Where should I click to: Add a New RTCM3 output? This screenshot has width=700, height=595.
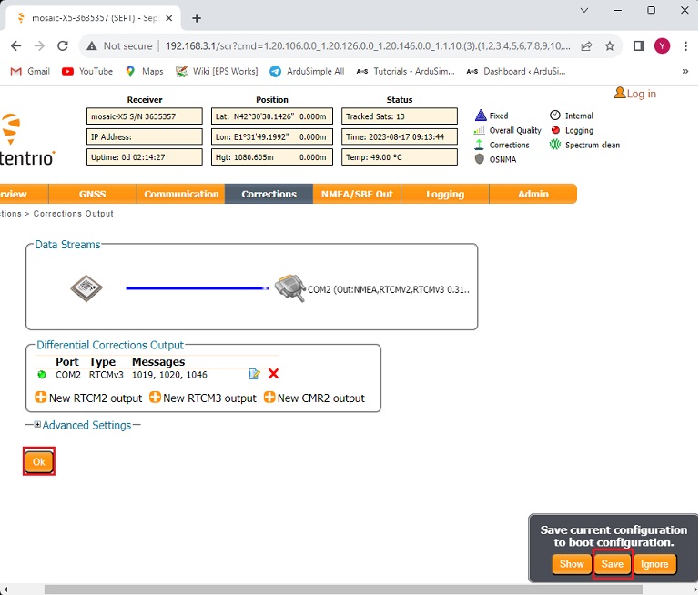[203, 398]
